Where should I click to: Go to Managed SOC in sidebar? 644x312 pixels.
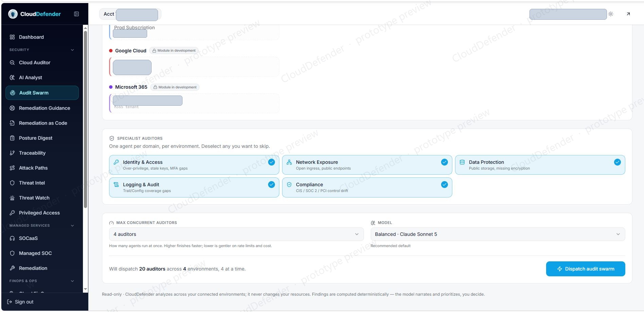coord(42,253)
